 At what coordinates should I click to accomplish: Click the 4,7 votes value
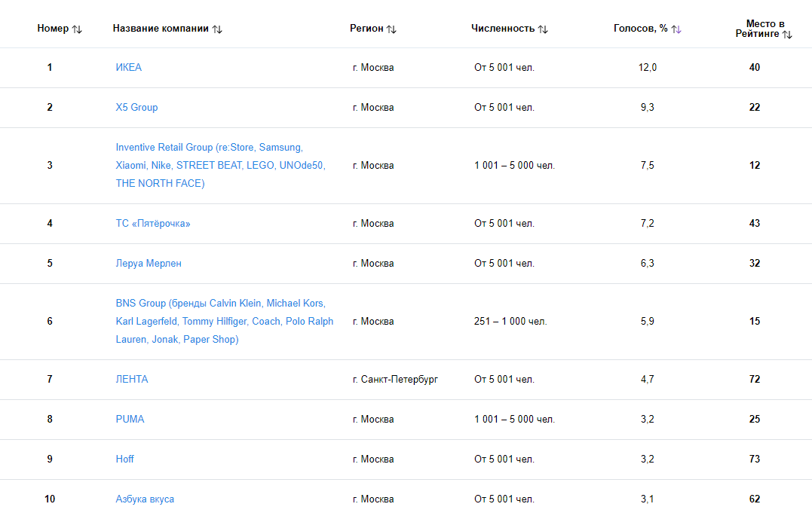pos(648,379)
